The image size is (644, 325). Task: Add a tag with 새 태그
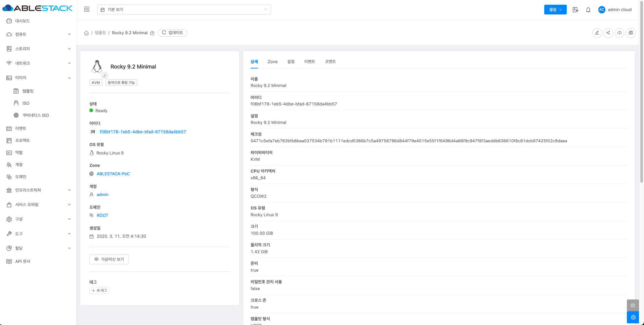[99, 290]
